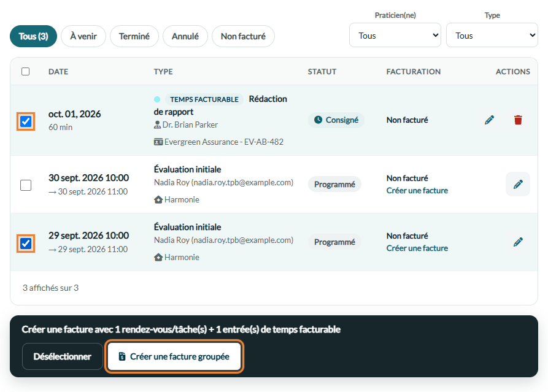Click the pencil icon for 30 sept. appointment
Screen dimensions: 548x392
click(518, 184)
